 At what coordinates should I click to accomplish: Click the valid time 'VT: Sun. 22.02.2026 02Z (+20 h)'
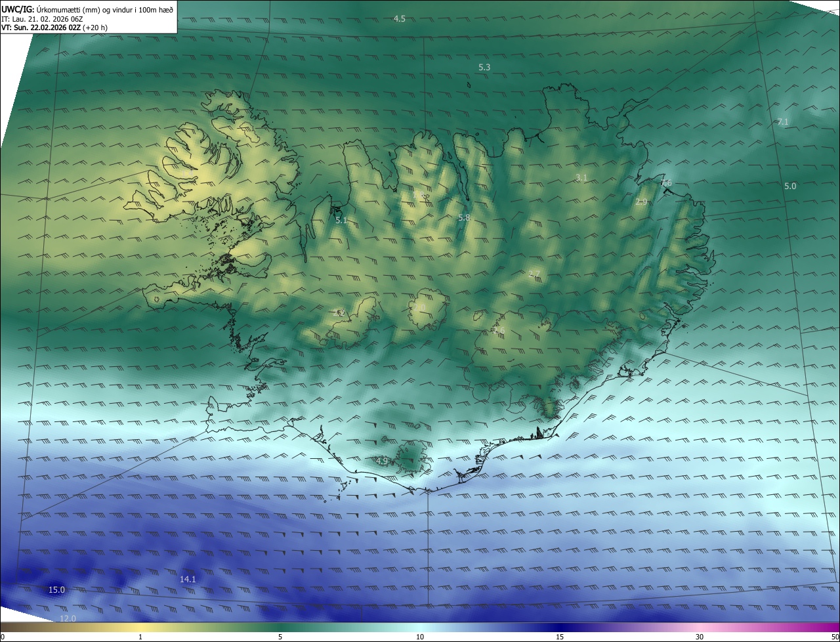[55, 28]
